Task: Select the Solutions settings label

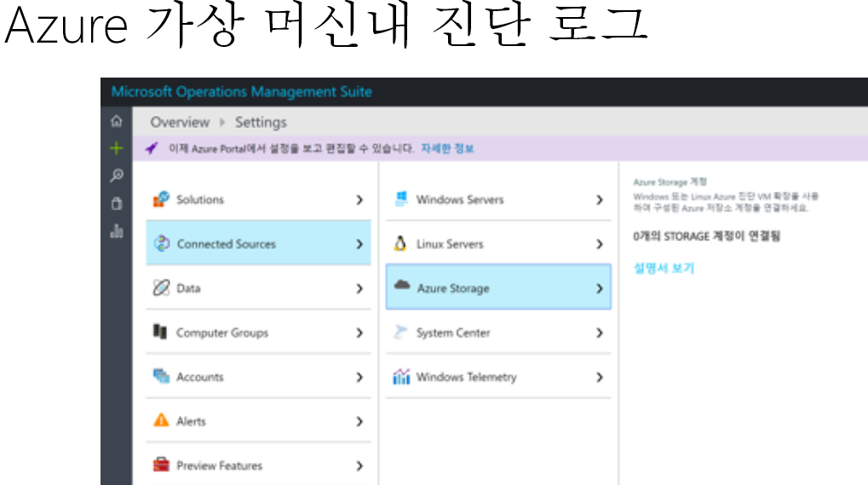Action: (200, 199)
